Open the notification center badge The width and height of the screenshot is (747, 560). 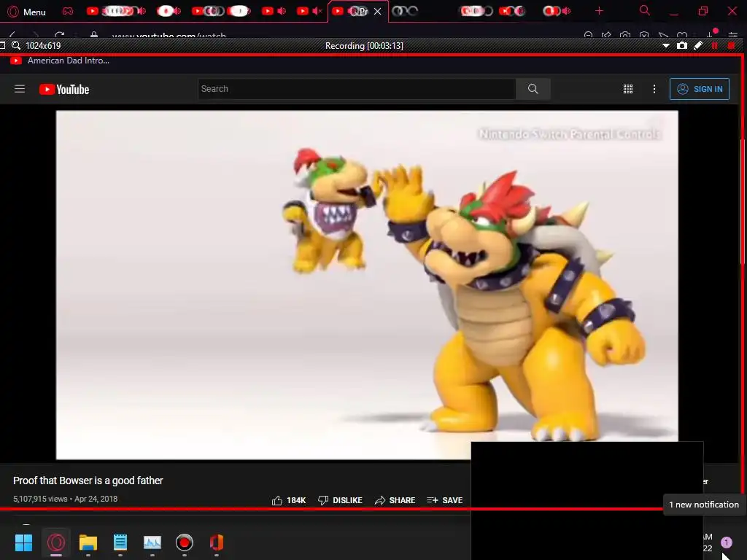pyautogui.click(x=726, y=542)
